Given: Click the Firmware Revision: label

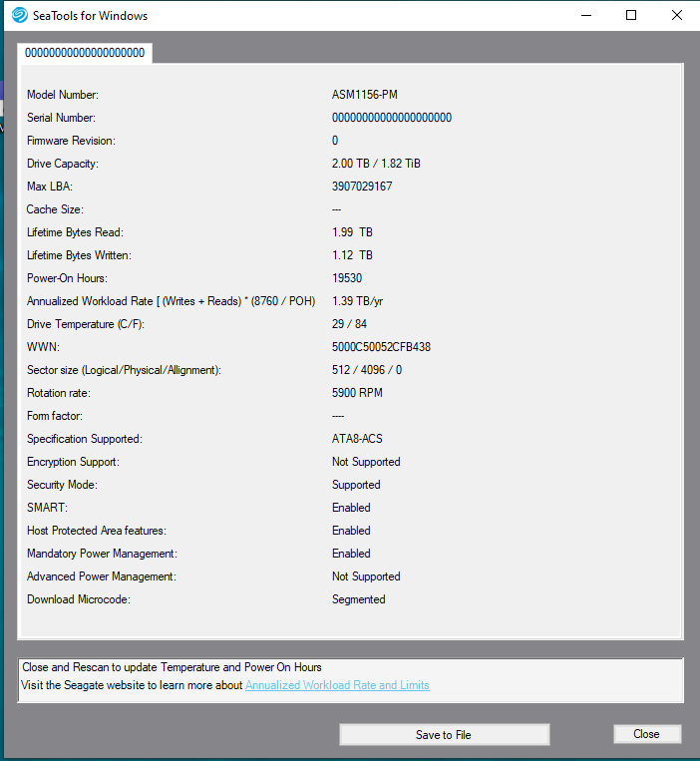Looking at the screenshot, I should pyautogui.click(x=72, y=141).
